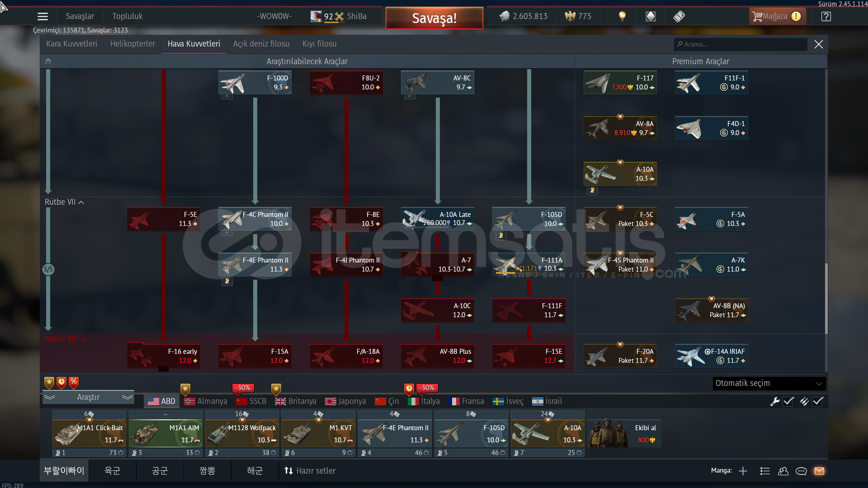Switch to the Kara Kuvvetleri tab
Screen dimensions: 868x488
pyautogui.click(x=71, y=44)
